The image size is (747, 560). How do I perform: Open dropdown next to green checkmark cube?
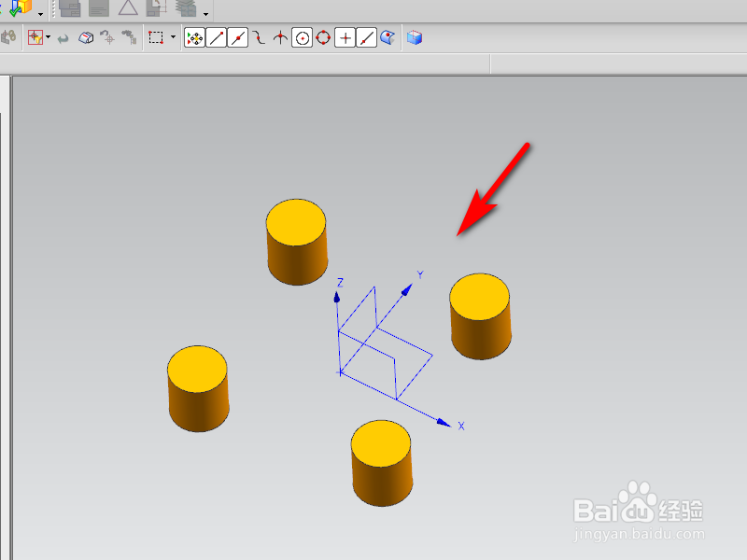[40, 14]
